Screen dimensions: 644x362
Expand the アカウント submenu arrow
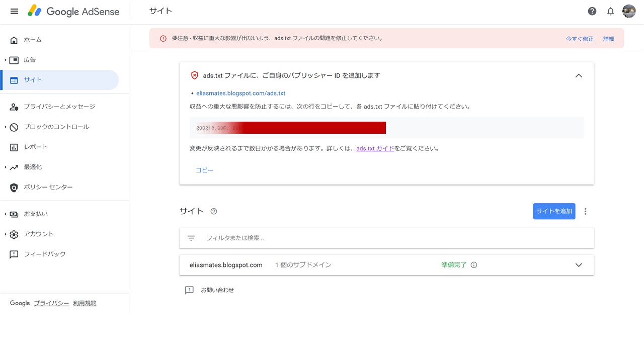tap(6, 234)
